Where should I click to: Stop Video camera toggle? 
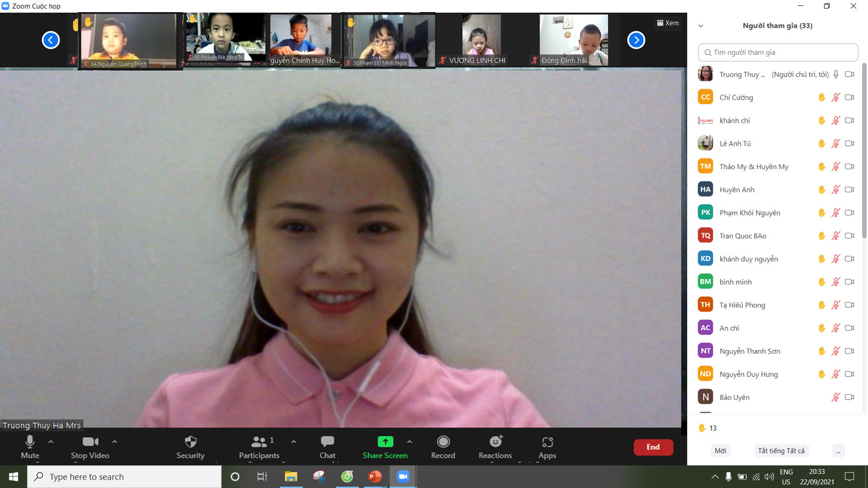(x=90, y=447)
